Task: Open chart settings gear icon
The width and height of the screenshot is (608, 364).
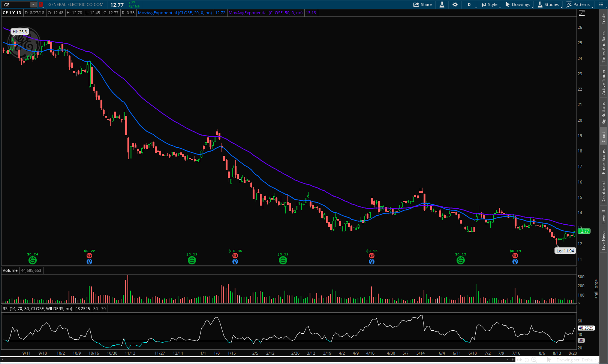Action: 455,4
